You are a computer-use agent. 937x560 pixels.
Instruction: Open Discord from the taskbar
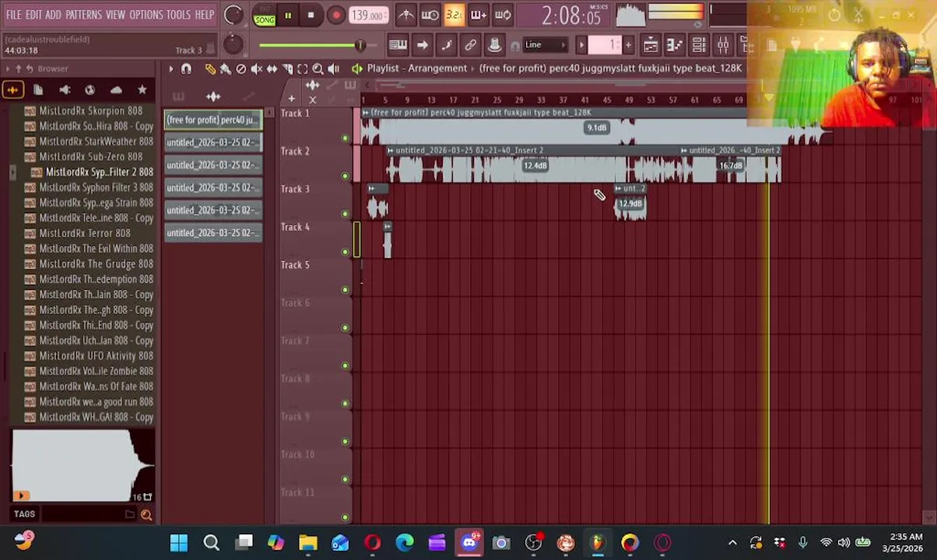(469, 543)
